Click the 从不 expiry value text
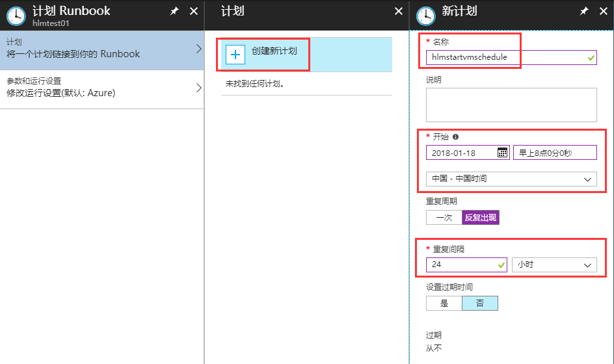 [x=434, y=348]
